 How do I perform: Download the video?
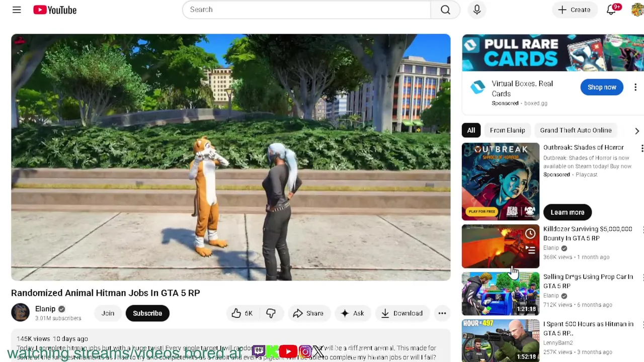[x=401, y=313]
